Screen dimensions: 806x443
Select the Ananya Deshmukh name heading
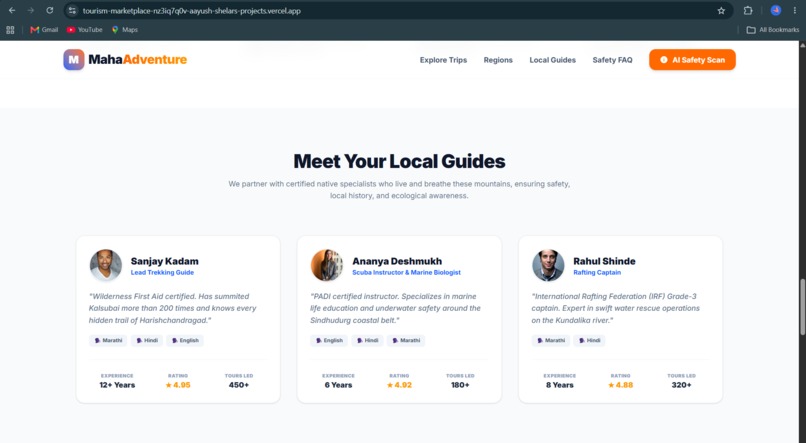tap(397, 261)
